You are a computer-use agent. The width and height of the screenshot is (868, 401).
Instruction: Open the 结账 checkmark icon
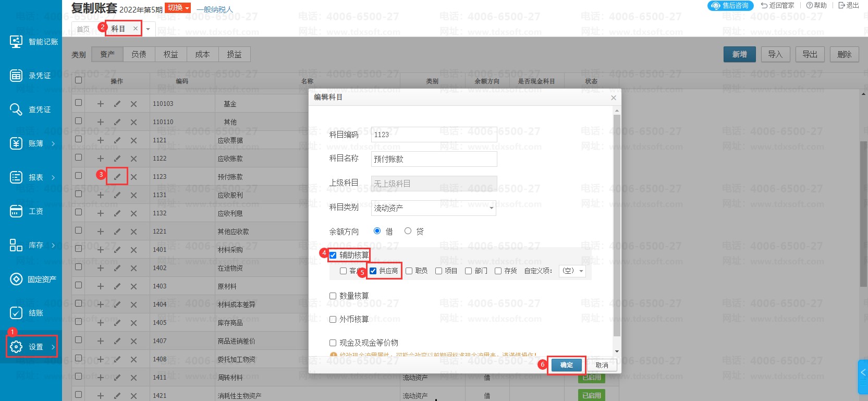pos(16,313)
